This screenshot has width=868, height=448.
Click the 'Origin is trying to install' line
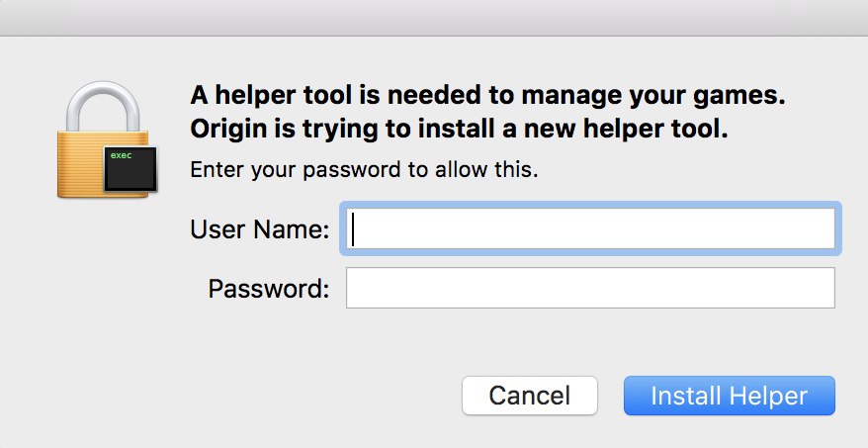coord(459,130)
